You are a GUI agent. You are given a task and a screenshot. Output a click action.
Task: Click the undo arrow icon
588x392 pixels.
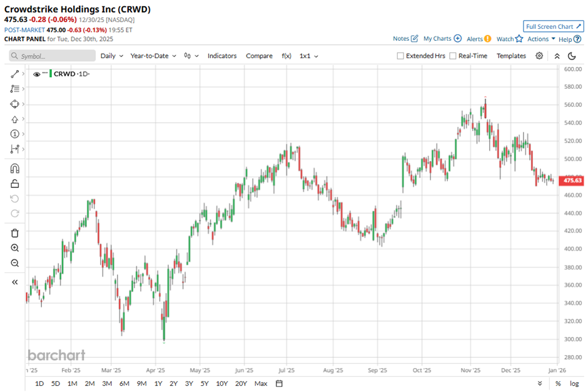(14, 199)
